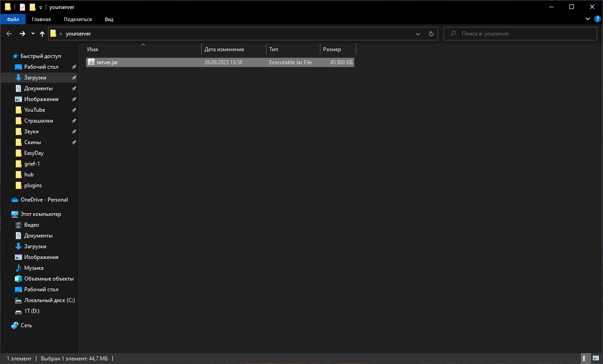The height and width of the screenshot is (364, 603).
Task: Open the 1T (D:) drive
Action: [x=32, y=311]
